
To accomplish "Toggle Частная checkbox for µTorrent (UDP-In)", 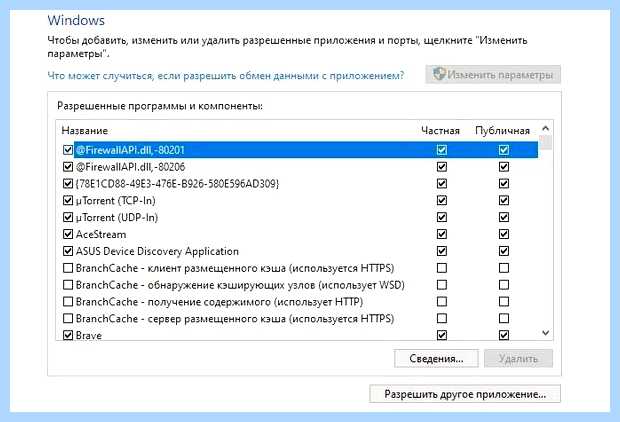I will [442, 217].
